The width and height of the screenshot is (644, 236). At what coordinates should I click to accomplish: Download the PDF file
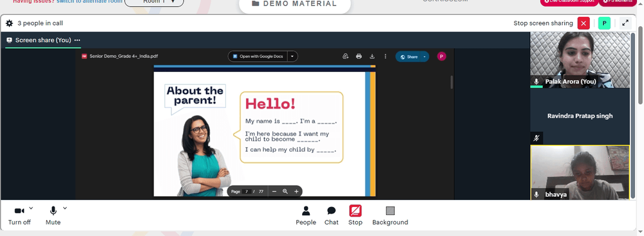(x=372, y=57)
